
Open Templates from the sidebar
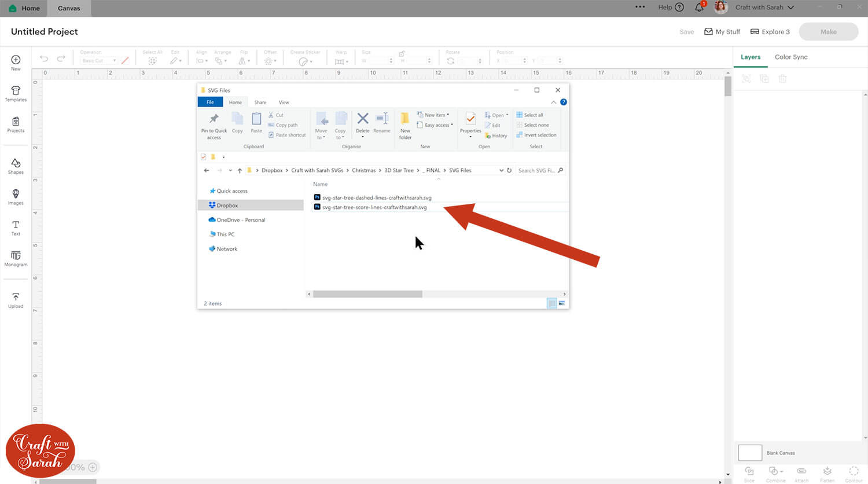coord(16,93)
